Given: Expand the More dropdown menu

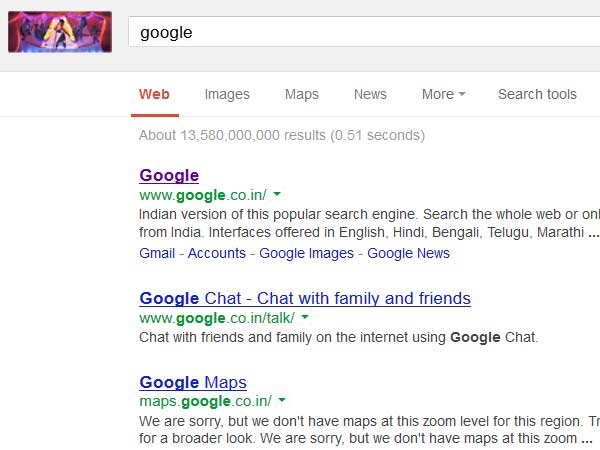Looking at the screenshot, I should point(443,95).
